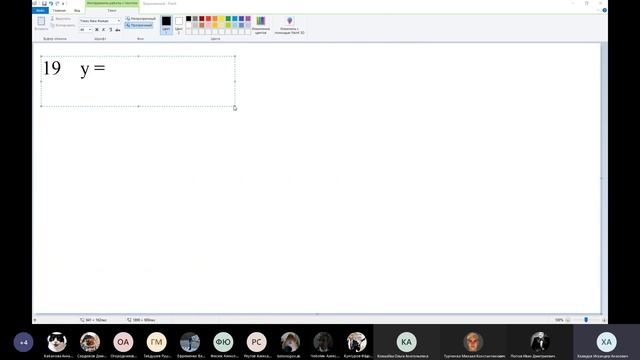Image resolution: width=640 pixels, height=360 pixels.
Task: Select Непрозрачный opaque background option
Action: coord(141,19)
